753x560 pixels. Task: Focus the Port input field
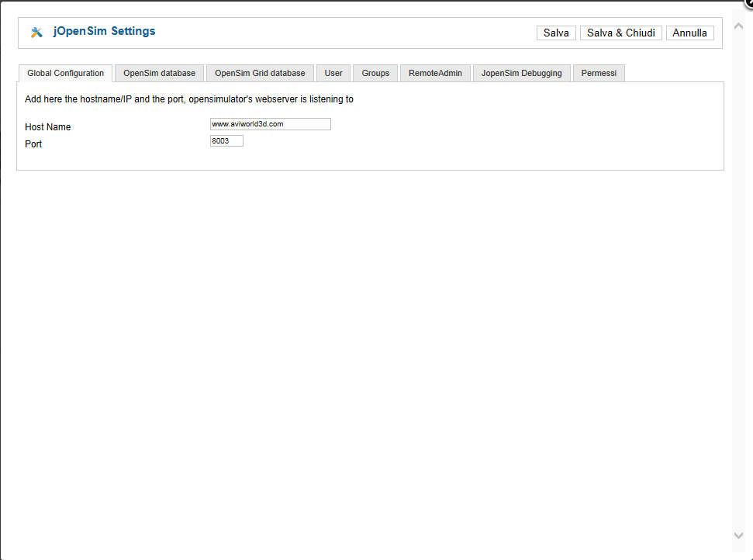pyautogui.click(x=226, y=140)
